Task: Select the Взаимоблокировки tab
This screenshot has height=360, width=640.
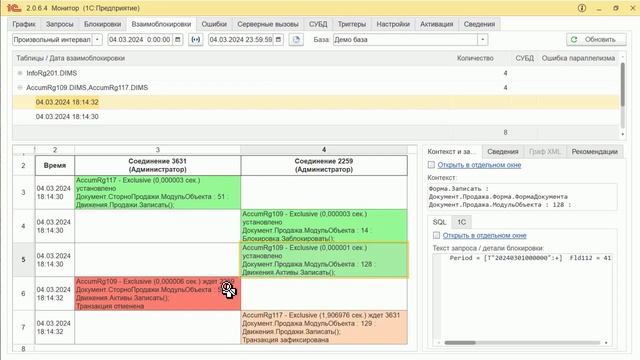Action: (x=161, y=24)
